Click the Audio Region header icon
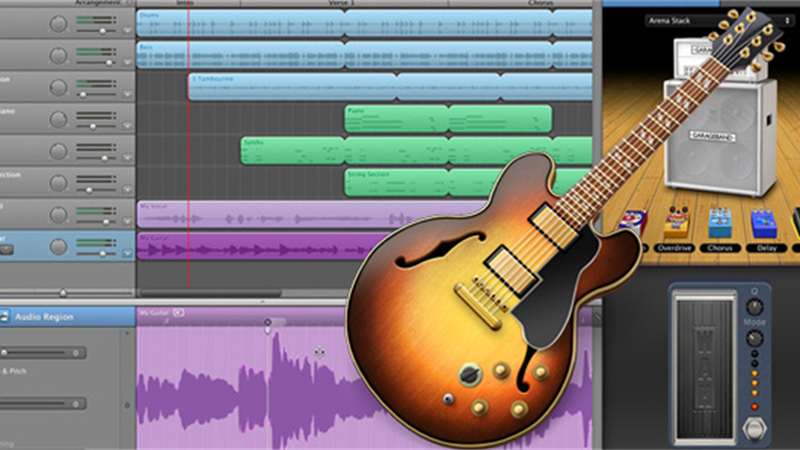Viewport: 800px width, 450px height. 5,316
